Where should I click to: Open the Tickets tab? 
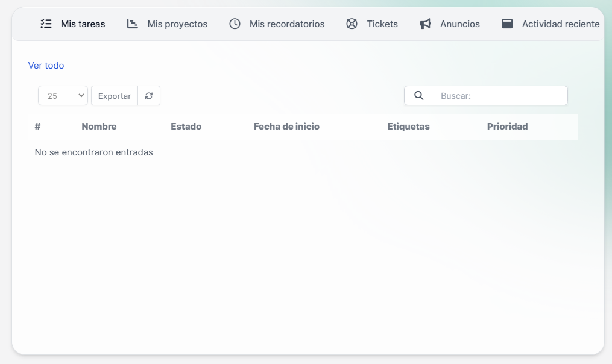(382, 24)
